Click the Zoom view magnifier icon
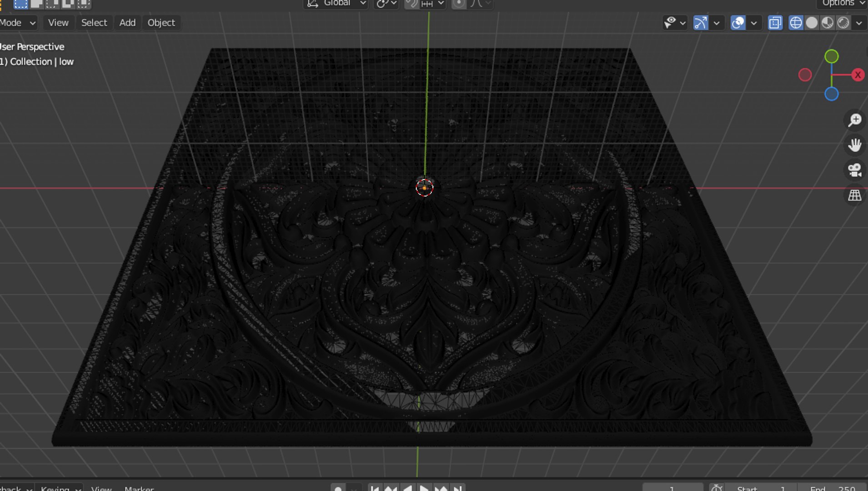 [x=855, y=120]
